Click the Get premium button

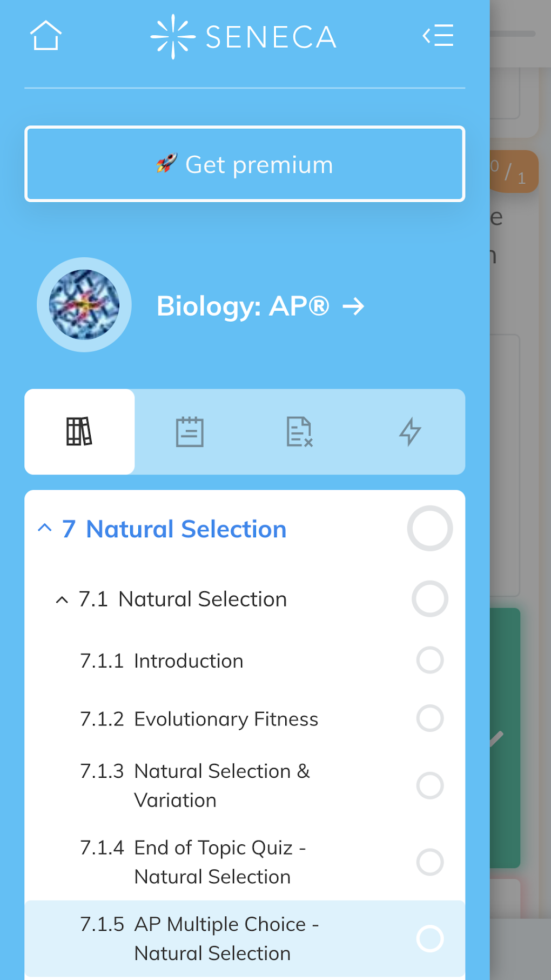pyautogui.click(x=245, y=164)
